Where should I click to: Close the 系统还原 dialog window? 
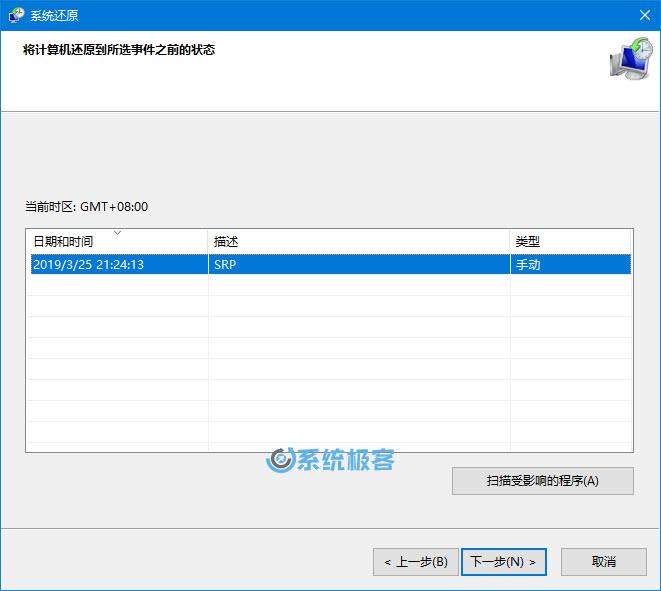click(645, 15)
